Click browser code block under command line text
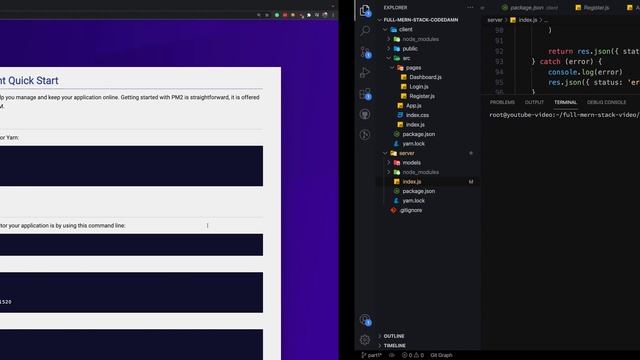 [x=131, y=244]
